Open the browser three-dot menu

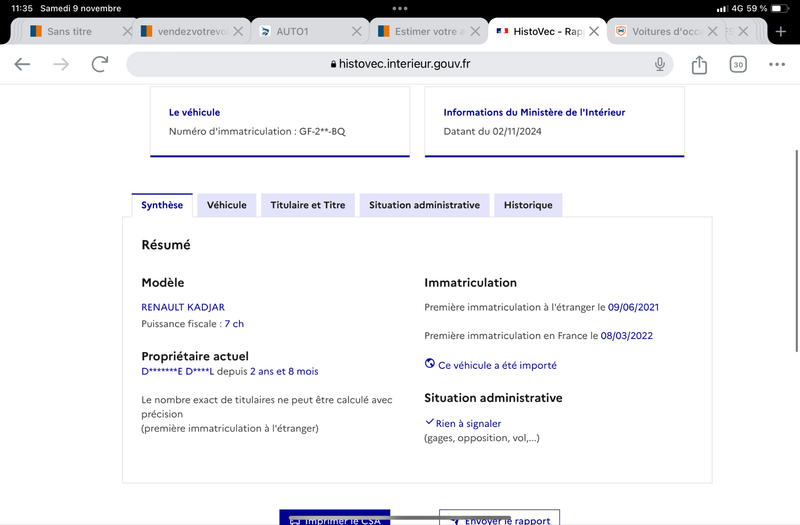777,64
